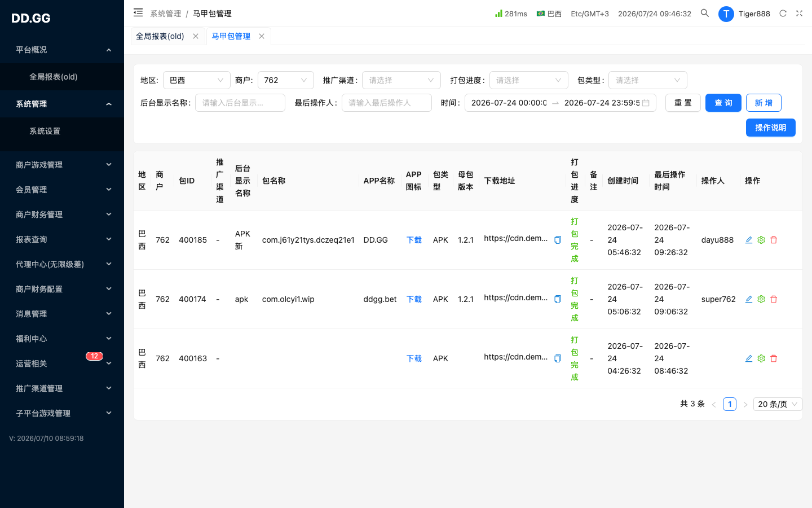
Task: Collapse the 平台概况 sidebar section
Action: tap(62, 50)
